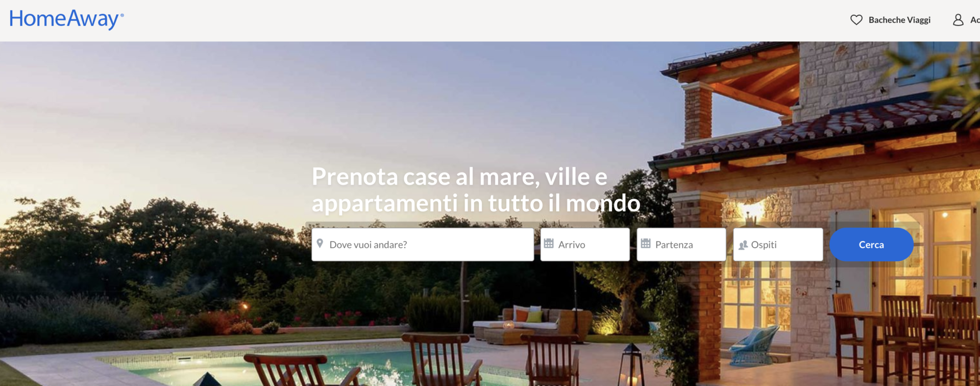Click the user account profile icon
980x386 pixels.
tap(958, 20)
